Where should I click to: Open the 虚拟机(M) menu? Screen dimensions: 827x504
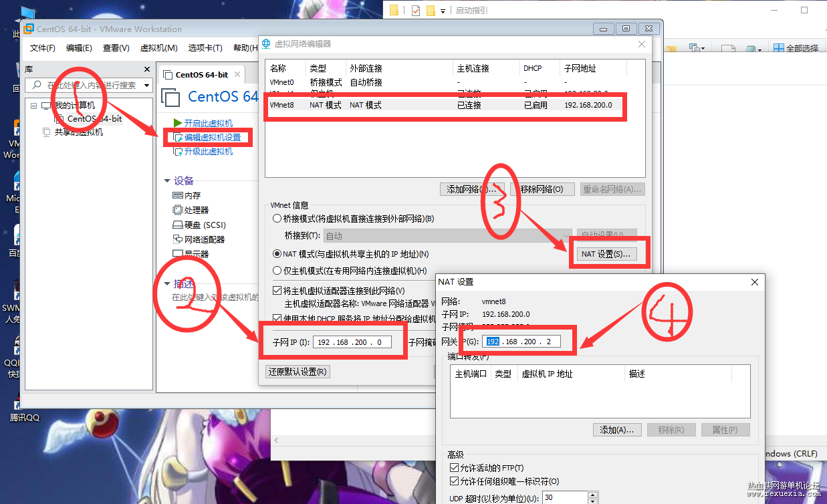pyautogui.click(x=158, y=48)
